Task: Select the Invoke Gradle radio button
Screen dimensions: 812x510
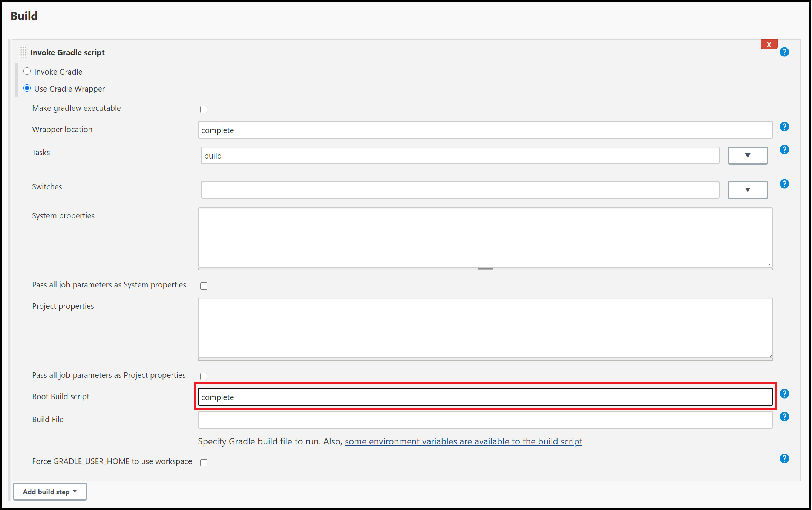Action: 27,71
